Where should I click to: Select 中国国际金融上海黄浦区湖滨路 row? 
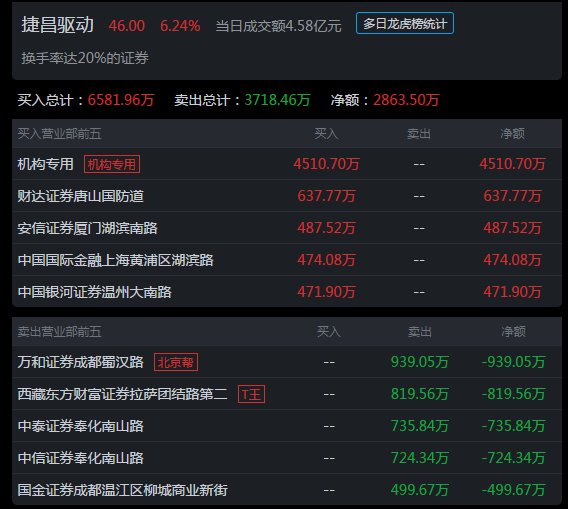click(287, 260)
